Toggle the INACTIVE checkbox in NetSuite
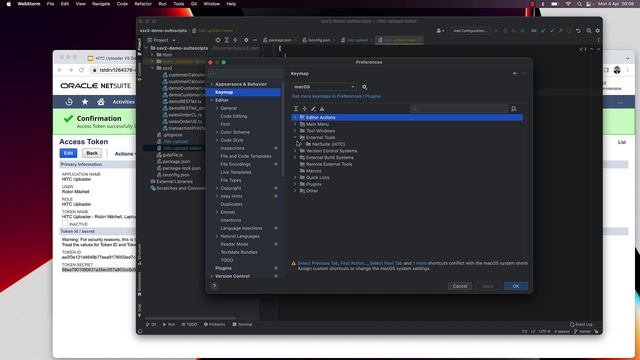Image resolution: width=640 pixels, height=360 pixels. 64,224
